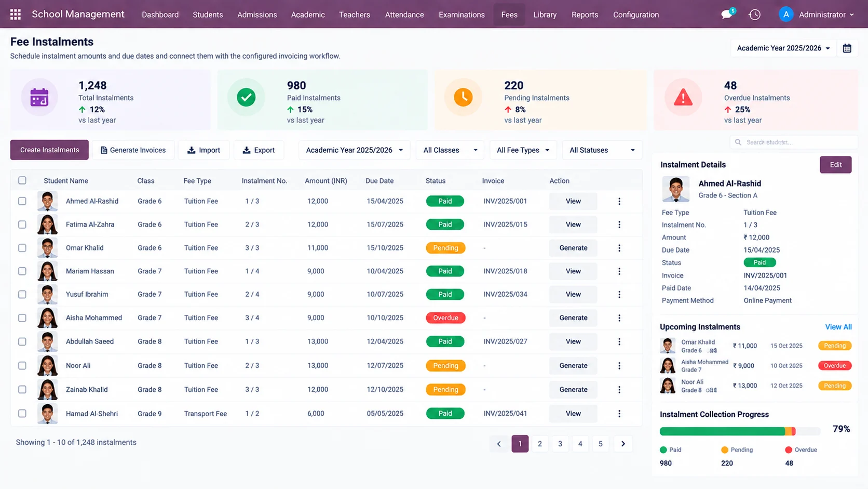Click the calendar icon beside Academic Year

click(x=847, y=48)
